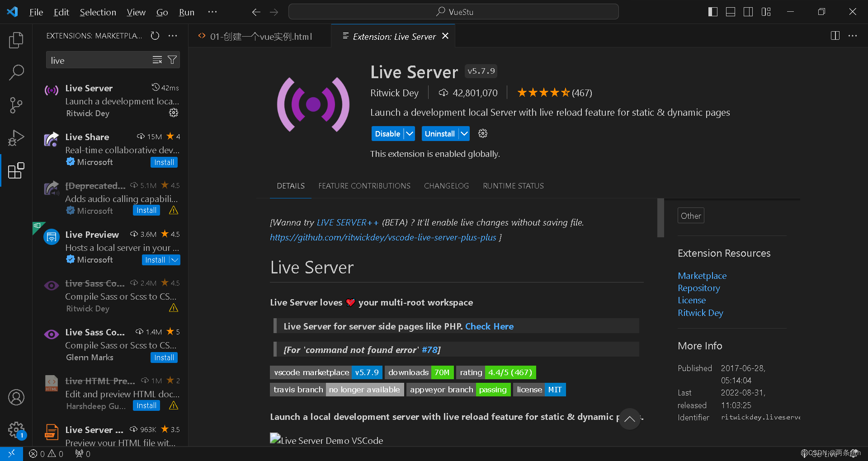Open the extension settings gear beside Uninstall
The height and width of the screenshot is (461, 868).
coord(483,133)
